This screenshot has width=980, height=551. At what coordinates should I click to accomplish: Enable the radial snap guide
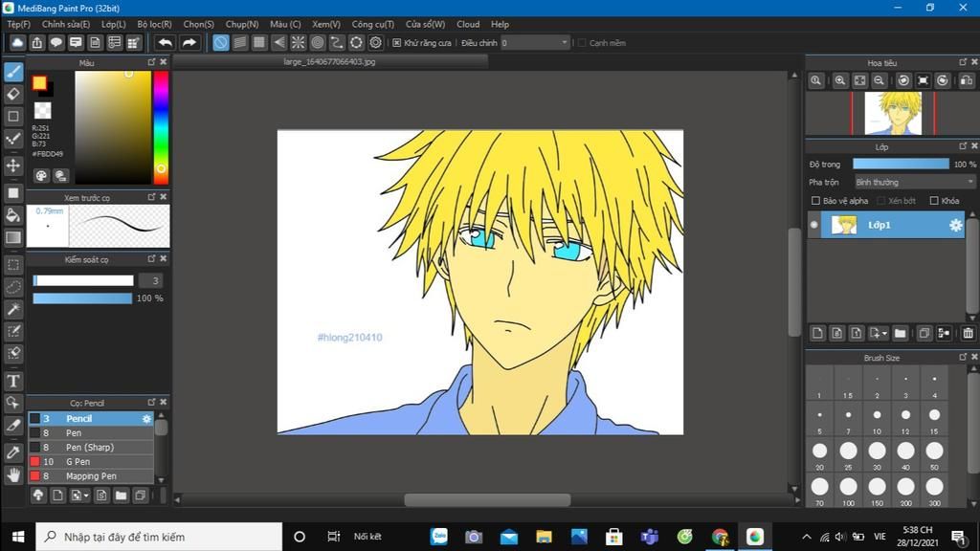pyautogui.click(x=299, y=42)
